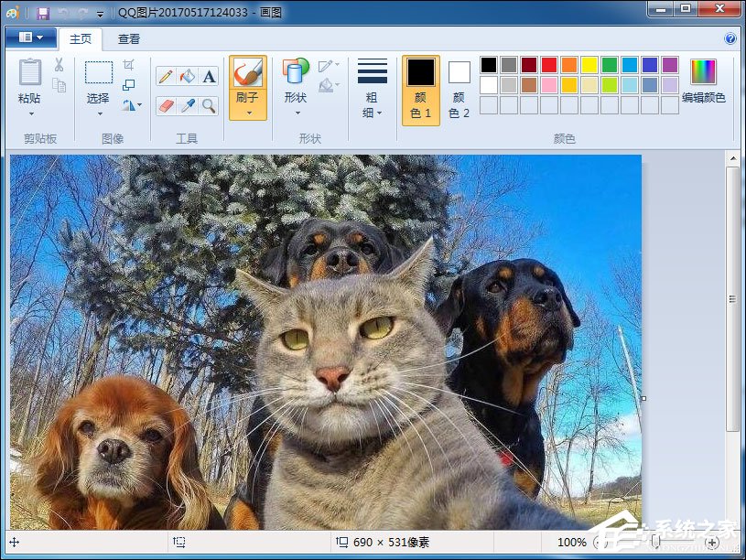This screenshot has width=746, height=560.
Task: Maximize the Paint window
Action: click(x=685, y=8)
